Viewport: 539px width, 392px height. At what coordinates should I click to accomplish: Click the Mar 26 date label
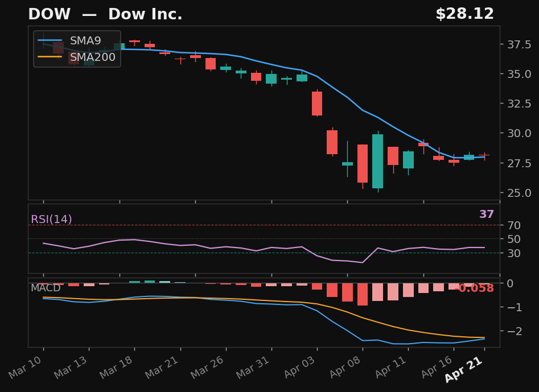tap(207, 367)
